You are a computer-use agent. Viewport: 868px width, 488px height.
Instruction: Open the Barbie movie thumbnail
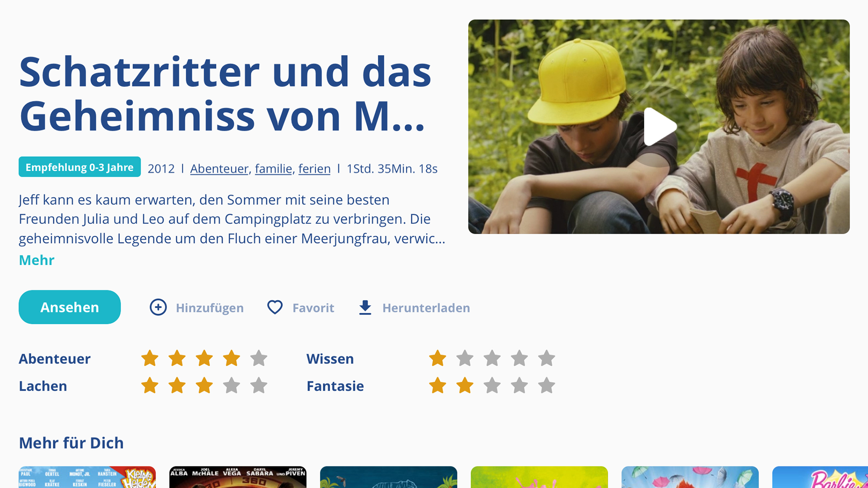pos(820,477)
